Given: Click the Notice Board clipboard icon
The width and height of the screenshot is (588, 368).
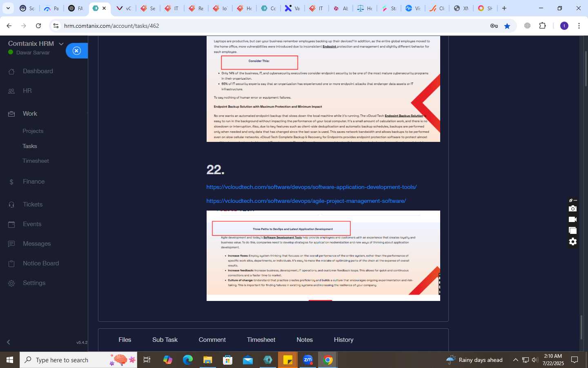Looking at the screenshot, I should tap(11, 264).
